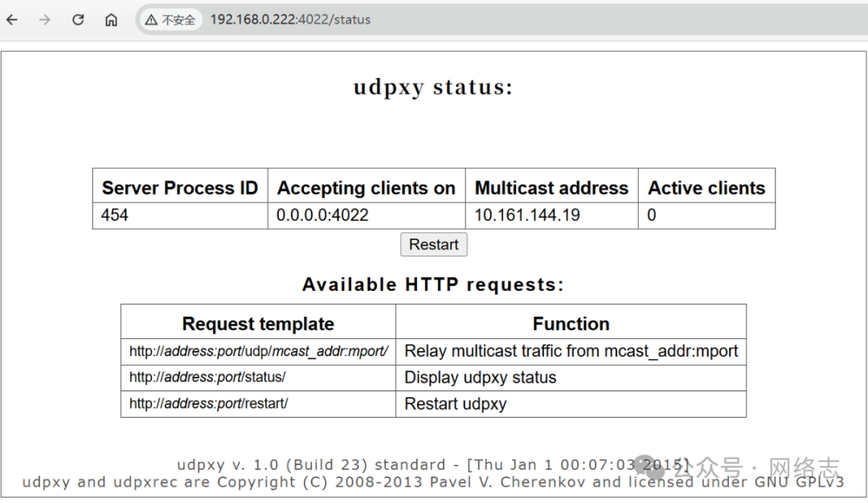Image resolution: width=868 pixels, height=503 pixels.
Task: Select the Multicast address header
Action: point(551,187)
